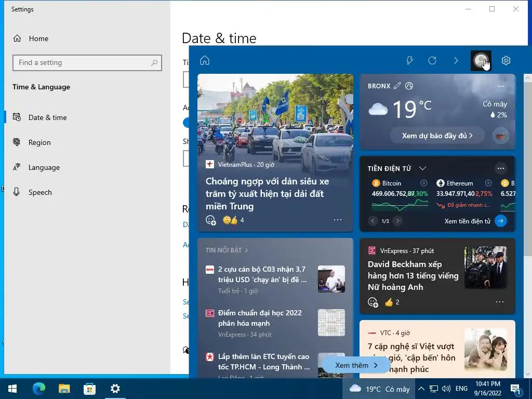Open the news feed home icon

205,60
